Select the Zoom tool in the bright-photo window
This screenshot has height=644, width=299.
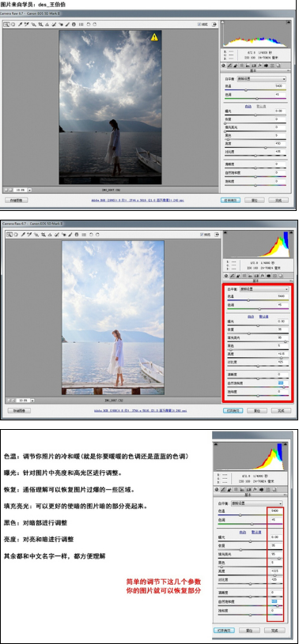point(9,235)
